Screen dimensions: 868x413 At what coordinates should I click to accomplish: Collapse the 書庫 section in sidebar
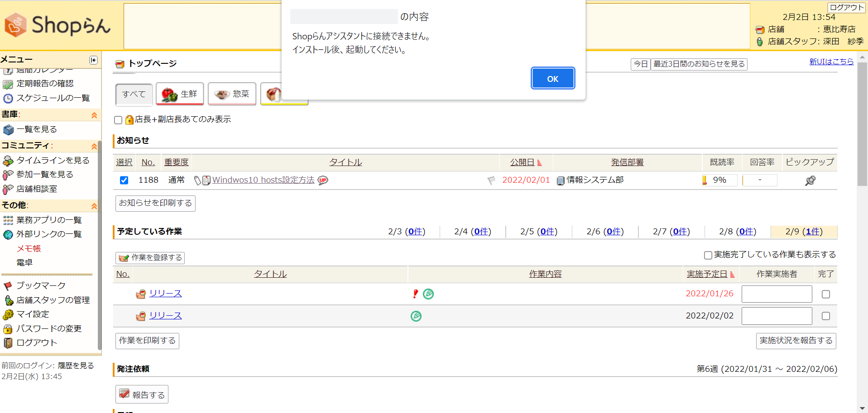tap(94, 115)
